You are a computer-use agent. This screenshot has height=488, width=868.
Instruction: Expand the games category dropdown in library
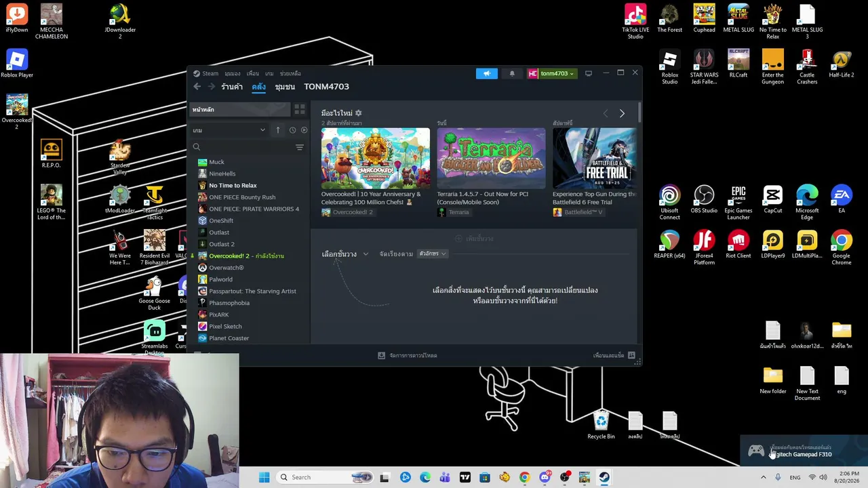tap(229, 130)
